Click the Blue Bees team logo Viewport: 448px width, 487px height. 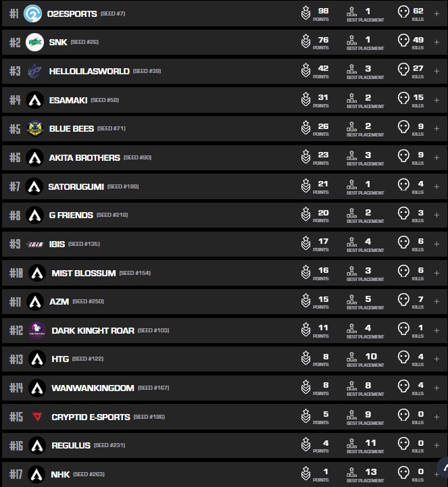coord(35,128)
